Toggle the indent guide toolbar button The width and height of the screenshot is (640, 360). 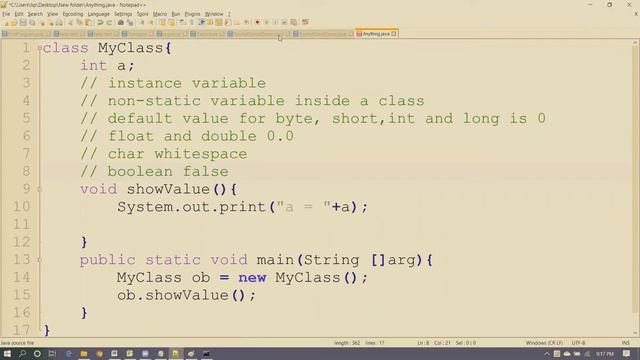point(201,22)
